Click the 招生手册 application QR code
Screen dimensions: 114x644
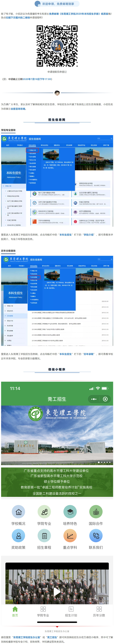point(57,46)
